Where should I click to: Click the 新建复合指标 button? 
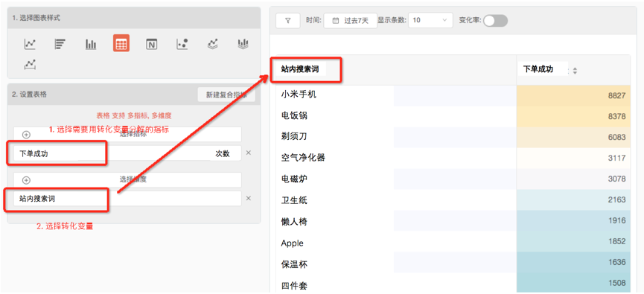[x=226, y=95]
